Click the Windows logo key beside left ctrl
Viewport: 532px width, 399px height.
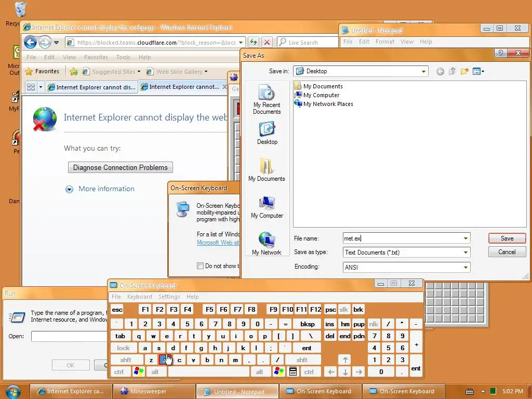tap(139, 371)
